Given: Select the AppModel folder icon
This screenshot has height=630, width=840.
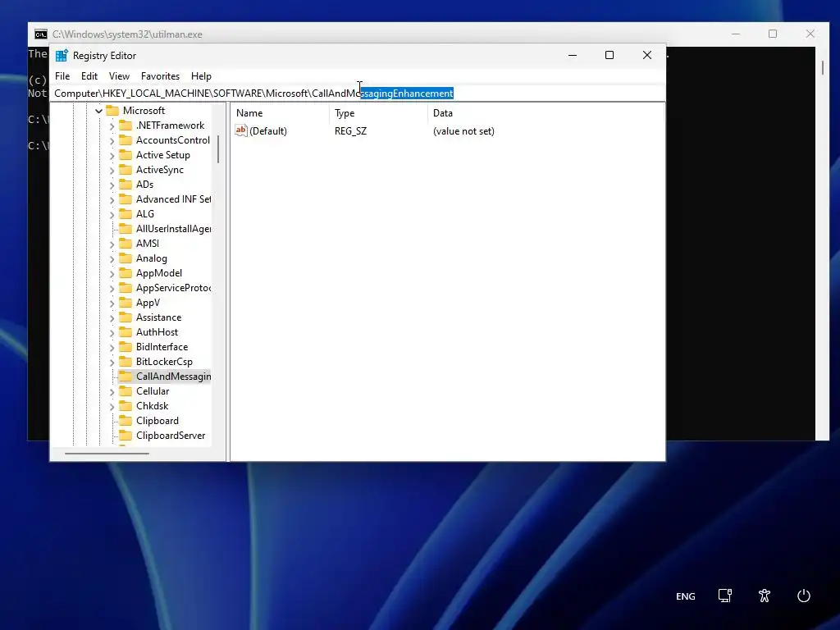Looking at the screenshot, I should click(x=126, y=273).
